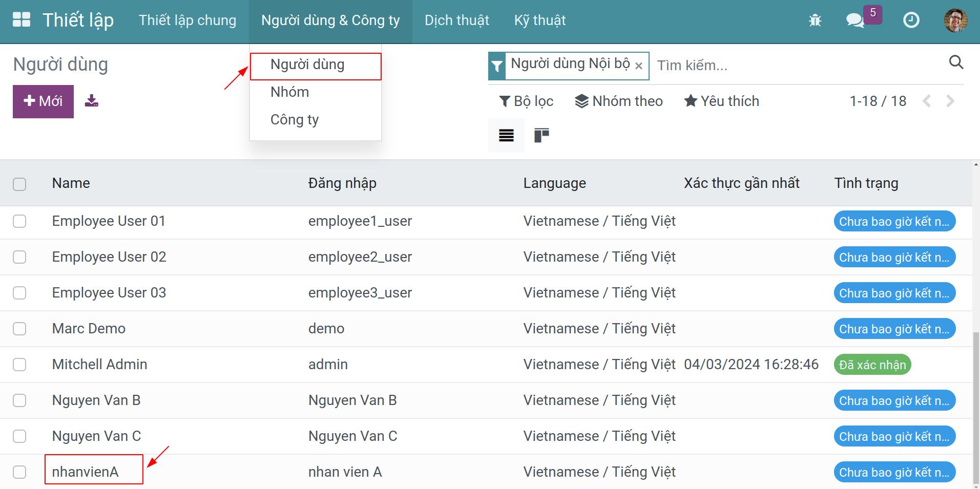Tick checkbox for Mitchell Admin
The image size is (980, 489).
click(19, 365)
